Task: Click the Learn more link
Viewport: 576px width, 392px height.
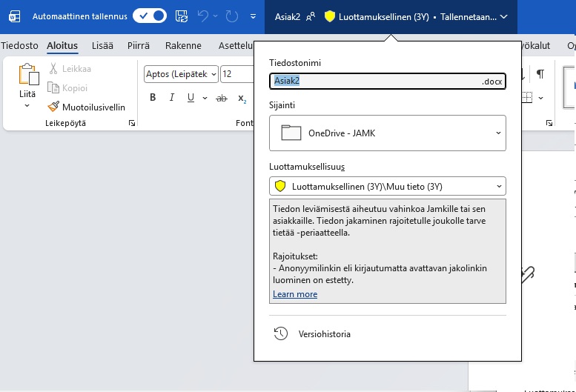Action: [295, 294]
